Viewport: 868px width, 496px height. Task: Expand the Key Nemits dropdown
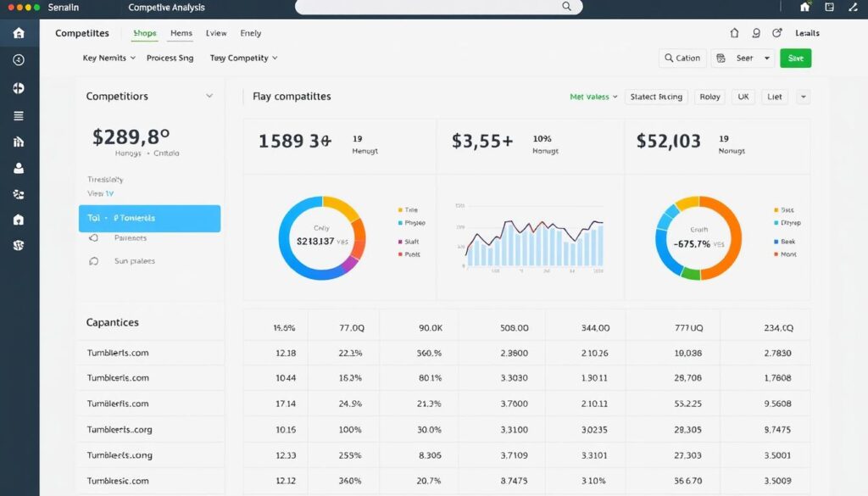[109, 59]
